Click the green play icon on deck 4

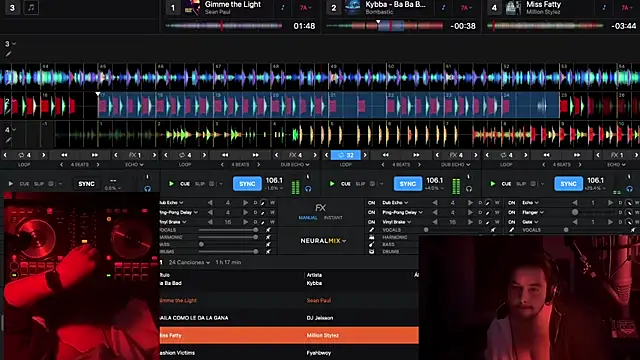pyautogui.click(x=493, y=184)
